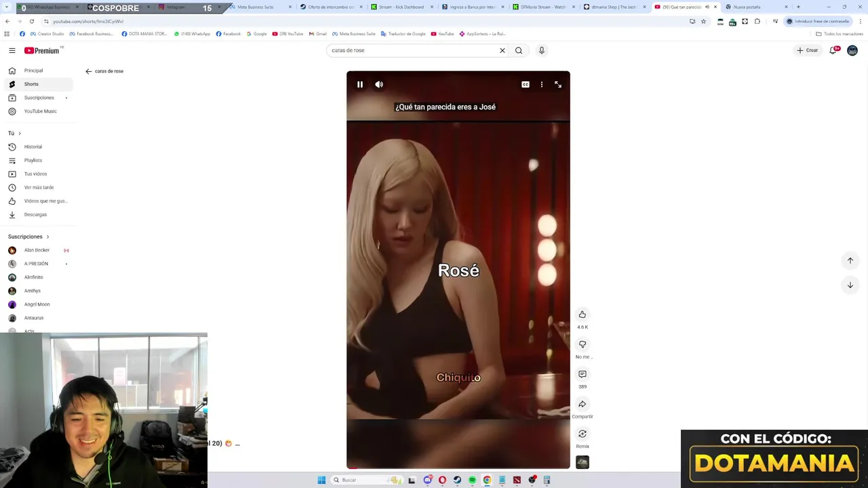Open Dota 2 from the taskbar

(517, 480)
